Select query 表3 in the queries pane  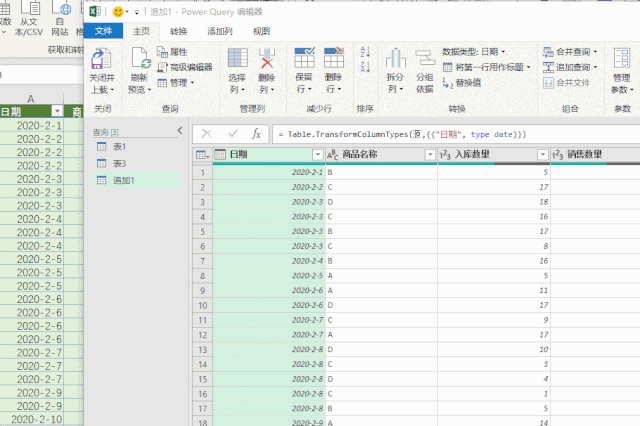(136, 164)
